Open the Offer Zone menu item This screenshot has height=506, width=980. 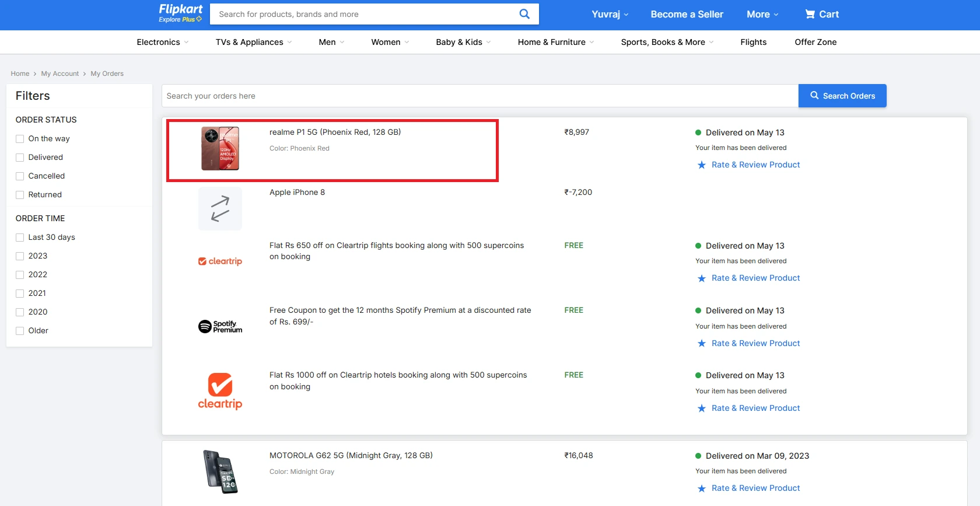[815, 42]
